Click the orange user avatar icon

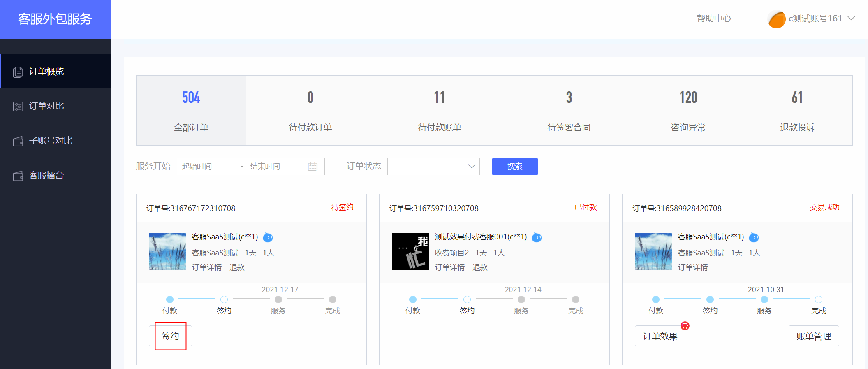[777, 19]
